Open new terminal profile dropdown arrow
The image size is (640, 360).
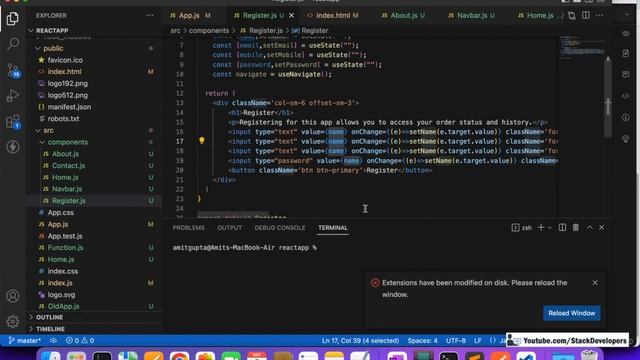(x=550, y=228)
